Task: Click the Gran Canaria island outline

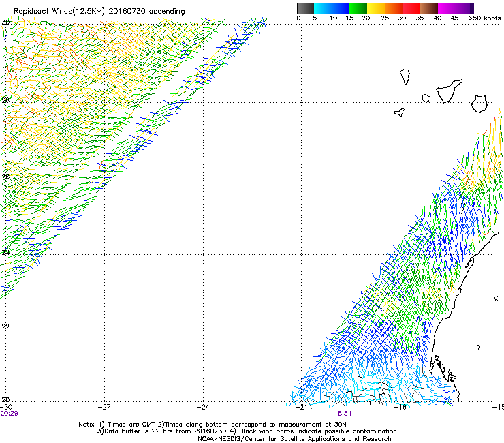Action: point(479,104)
